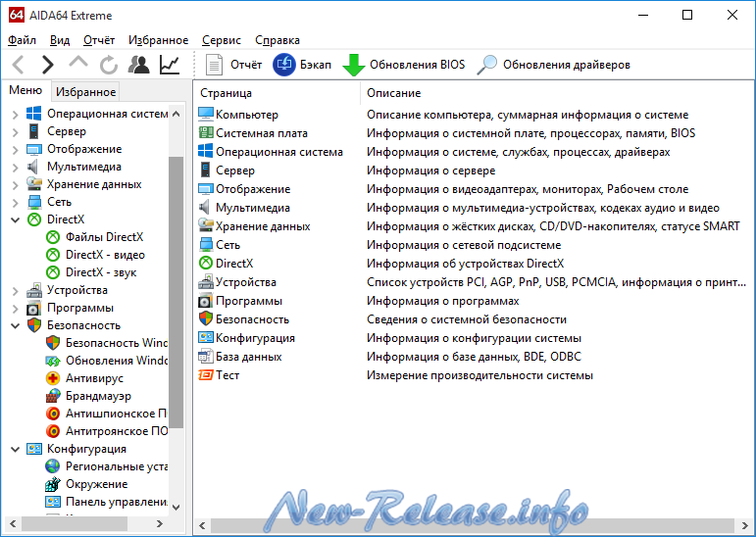Select the База данных icon in the page list
756x537 pixels.
(206, 357)
